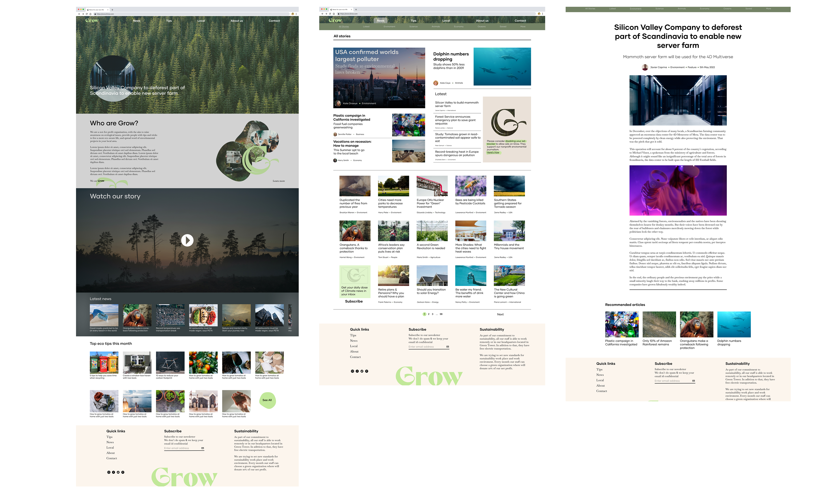Open new tab plus icon in left browser

112,10
